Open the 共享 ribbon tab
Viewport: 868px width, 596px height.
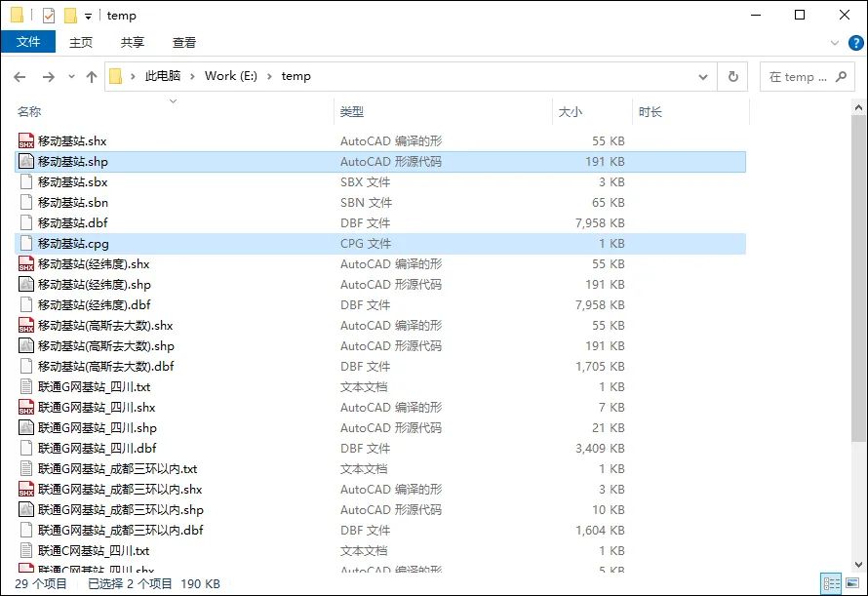133,42
